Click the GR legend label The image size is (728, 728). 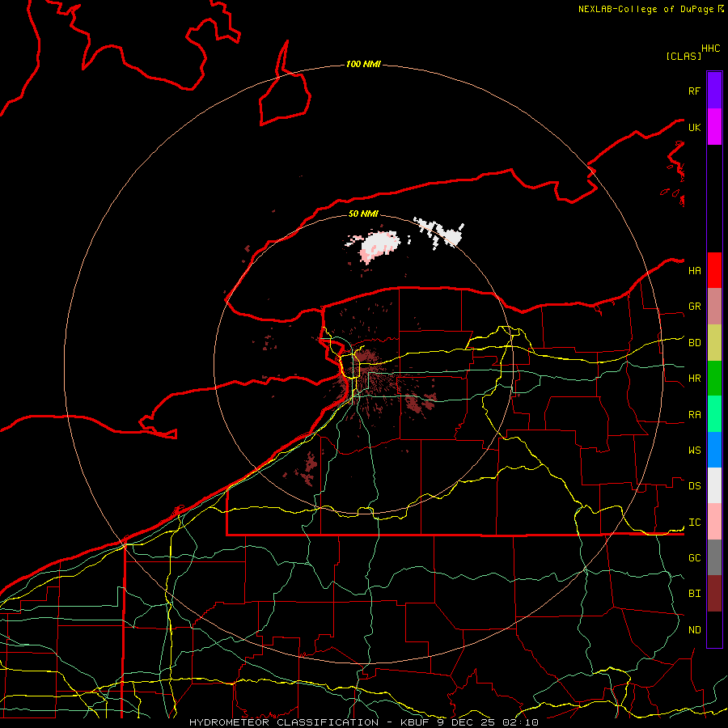pyautogui.click(x=694, y=307)
